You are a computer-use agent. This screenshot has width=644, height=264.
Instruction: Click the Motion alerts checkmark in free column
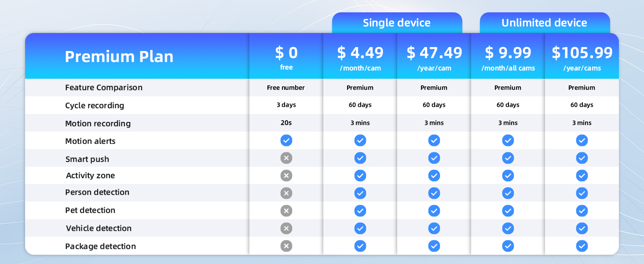(286, 141)
